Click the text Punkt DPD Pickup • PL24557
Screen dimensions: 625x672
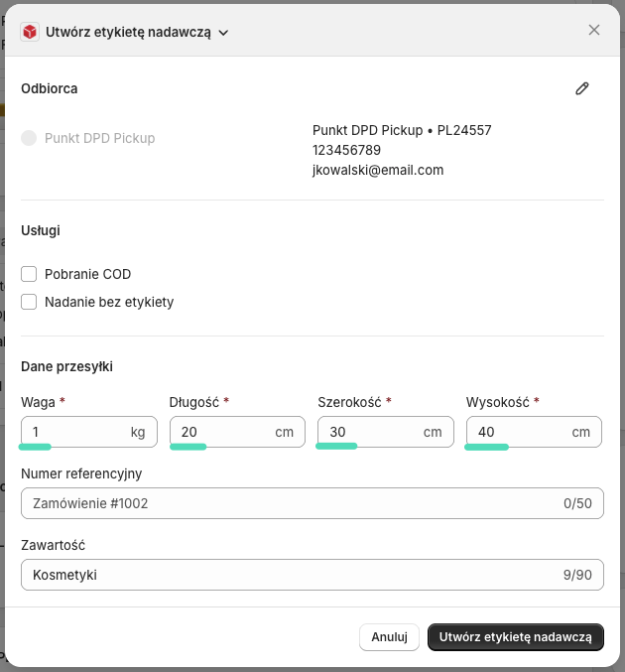[402, 130]
